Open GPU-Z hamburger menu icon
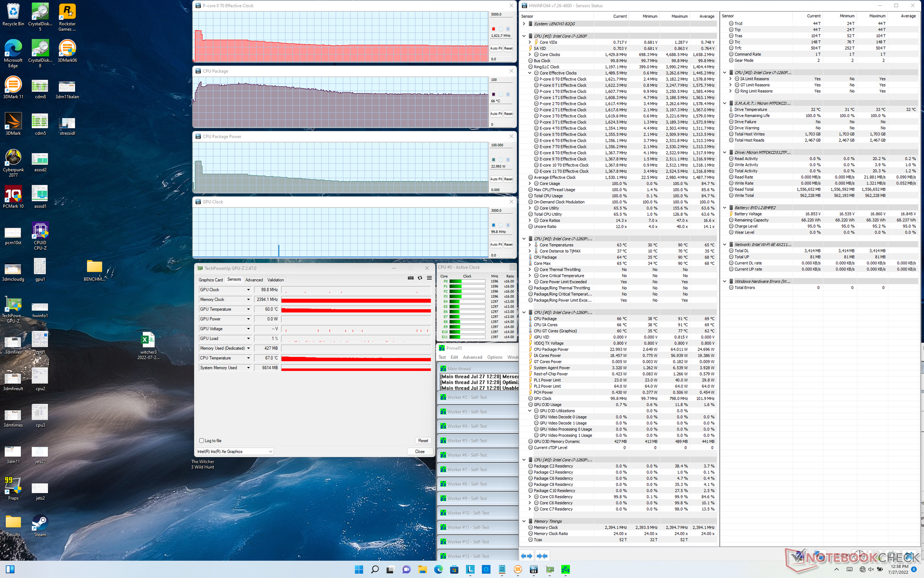The width and height of the screenshot is (924, 578). click(429, 278)
